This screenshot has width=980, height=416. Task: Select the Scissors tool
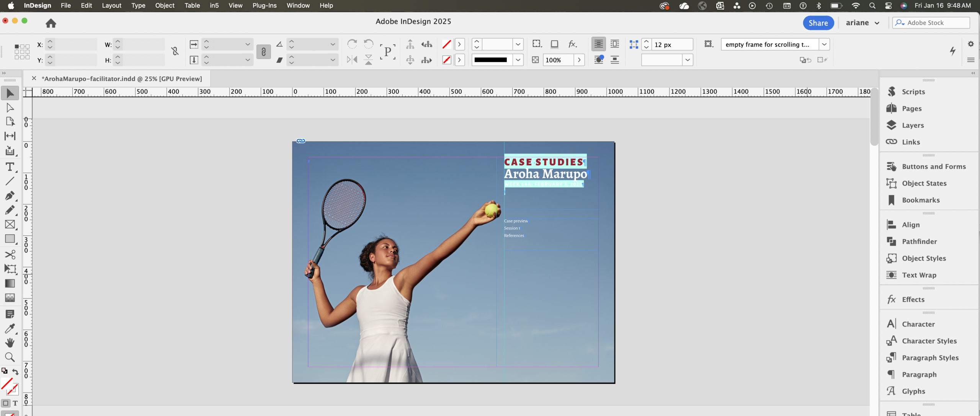(x=10, y=254)
